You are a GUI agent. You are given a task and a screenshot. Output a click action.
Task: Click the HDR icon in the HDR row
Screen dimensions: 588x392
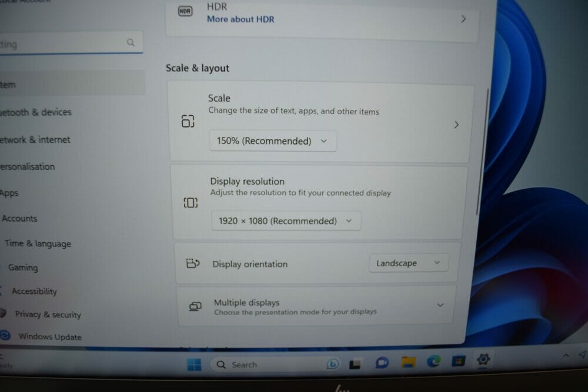[185, 11]
